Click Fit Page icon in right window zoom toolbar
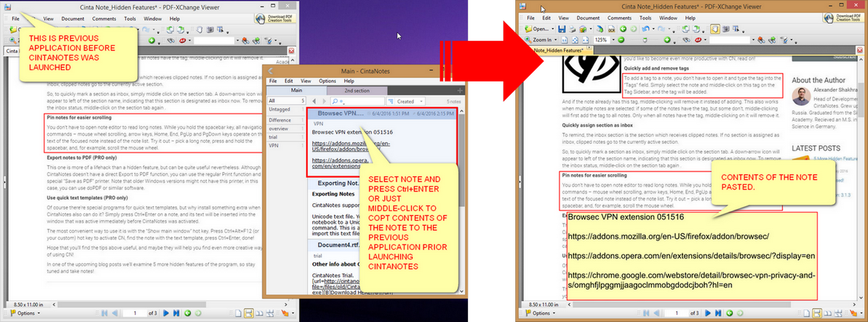 (576, 40)
